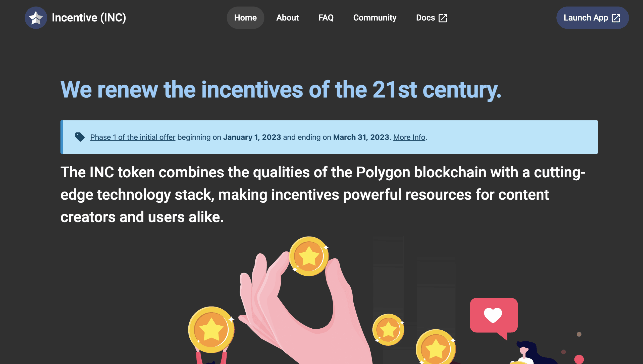Viewport: 643px width, 364px height.
Task: Click the Incentive star logo icon
Action: click(x=36, y=18)
